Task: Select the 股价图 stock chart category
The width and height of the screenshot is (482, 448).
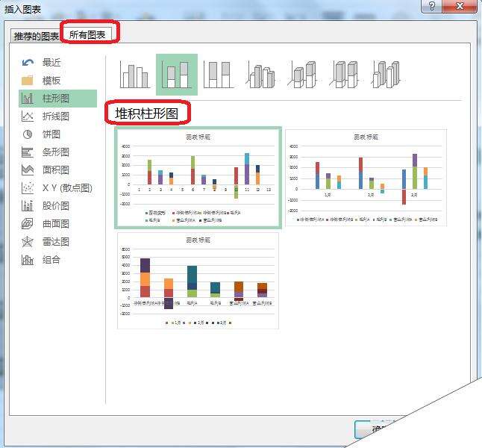Action: (x=57, y=205)
